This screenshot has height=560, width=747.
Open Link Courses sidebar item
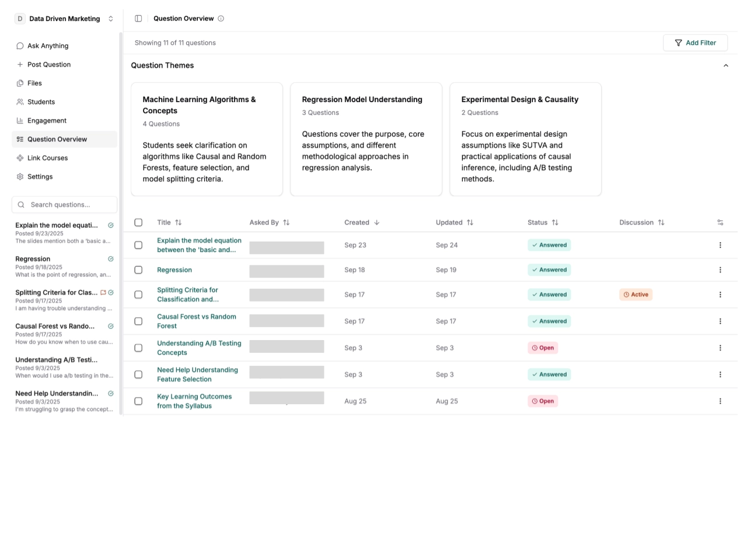(x=47, y=158)
